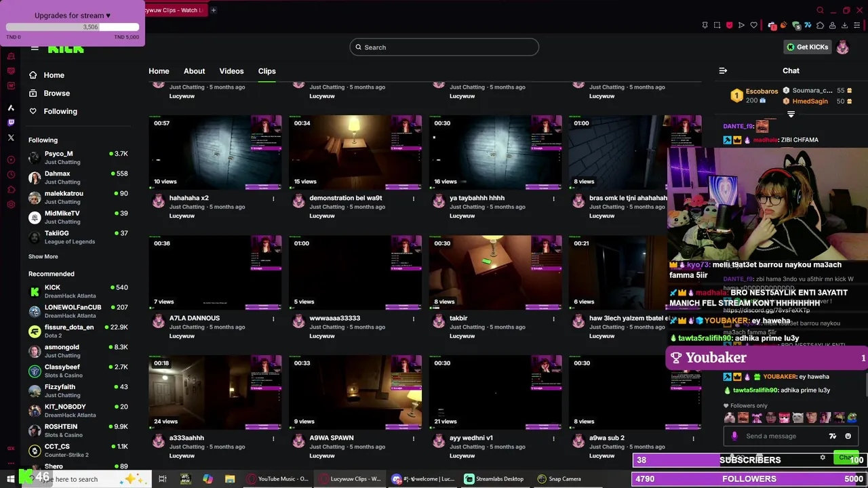The width and height of the screenshot is (868, 488).
Task: Select the Clips tab
Action: coord(267,71)
